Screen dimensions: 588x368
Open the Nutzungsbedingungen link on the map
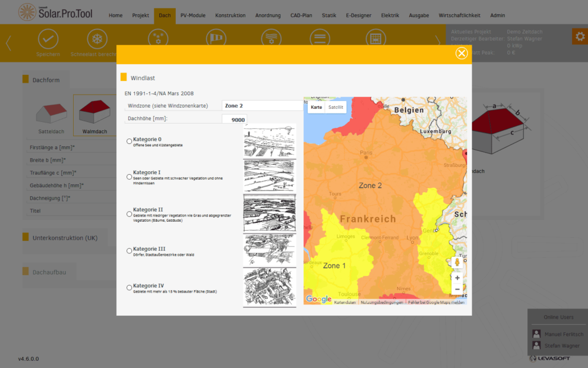pyautogui.click(x=382, y=302)
